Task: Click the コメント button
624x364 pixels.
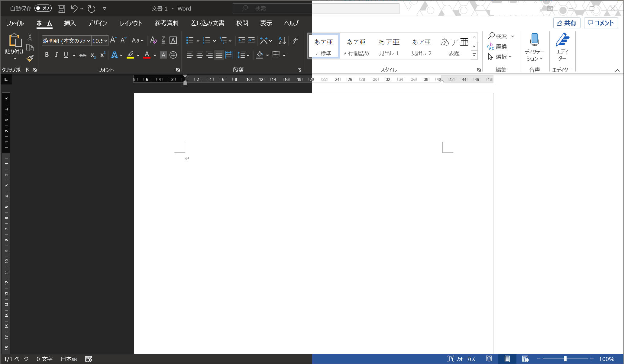Action: [601, 23]
